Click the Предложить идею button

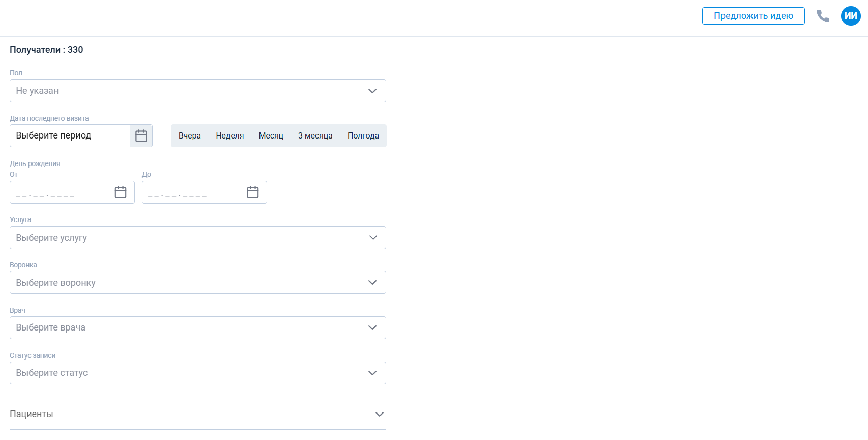point(753,16)
